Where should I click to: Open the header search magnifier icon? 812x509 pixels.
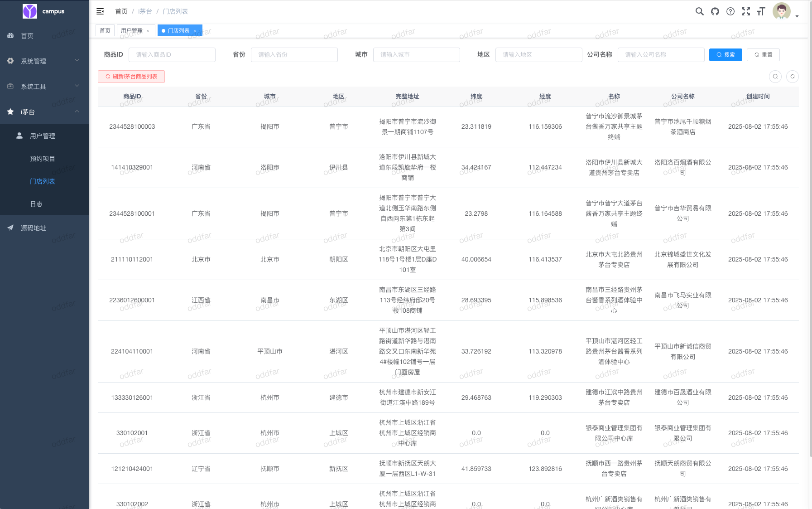pyautogui.click(x=699, y=11)
